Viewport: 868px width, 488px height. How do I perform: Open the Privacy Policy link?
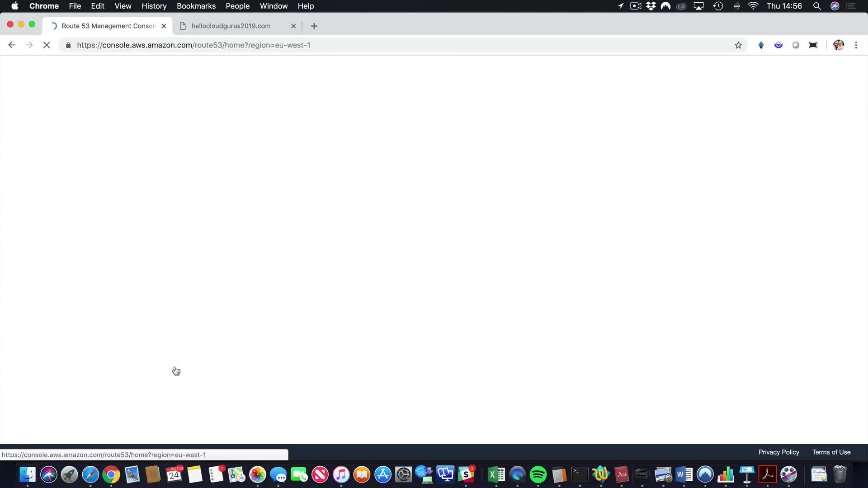(x=778, y=452)
